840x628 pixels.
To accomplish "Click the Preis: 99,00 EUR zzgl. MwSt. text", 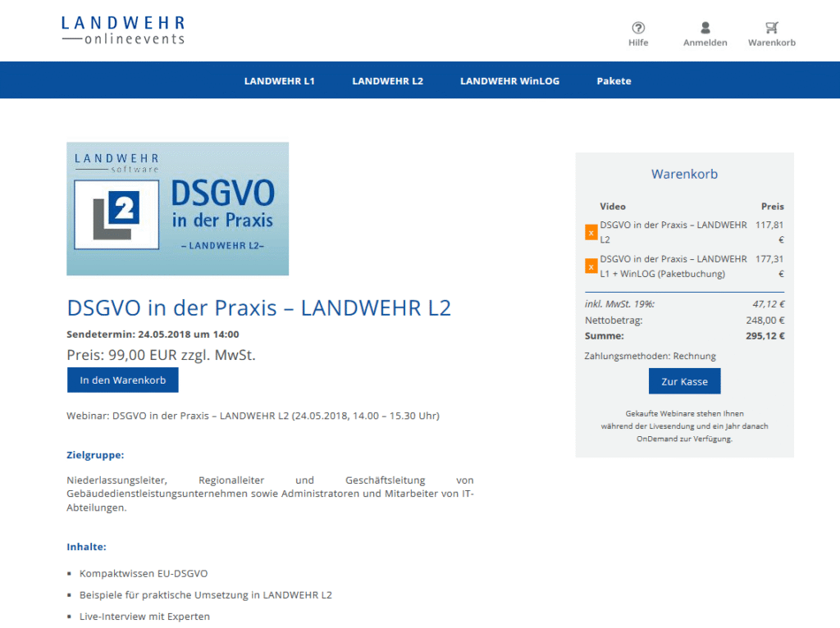I will point(161,355).
